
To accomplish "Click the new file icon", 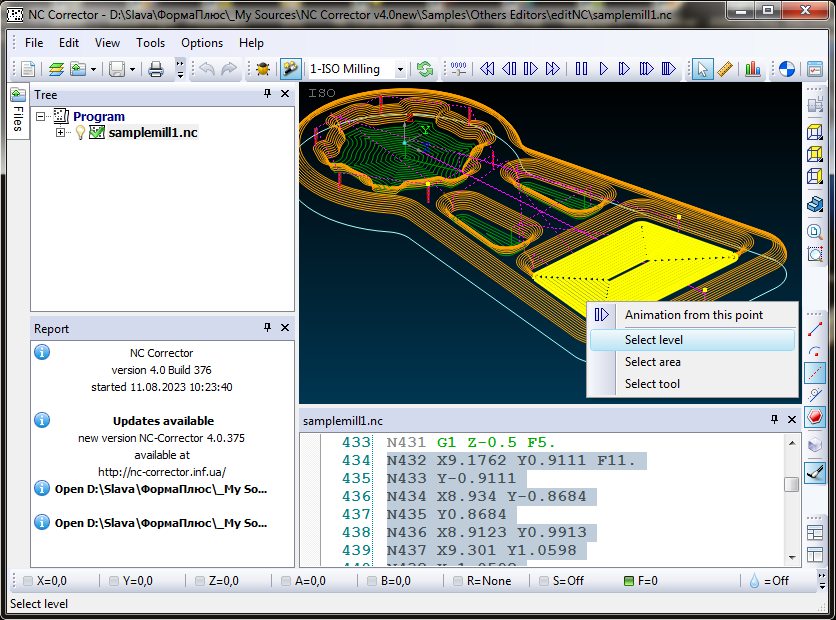I will pos(28,69).
